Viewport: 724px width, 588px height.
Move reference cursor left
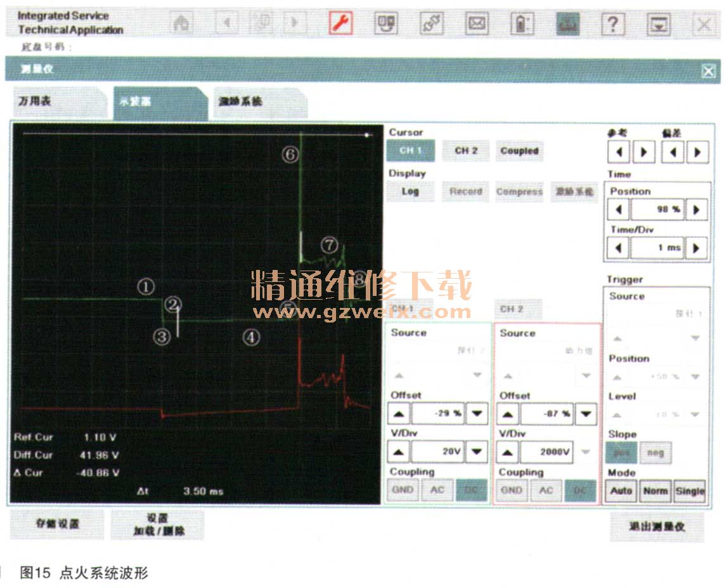tap(619, 152)
